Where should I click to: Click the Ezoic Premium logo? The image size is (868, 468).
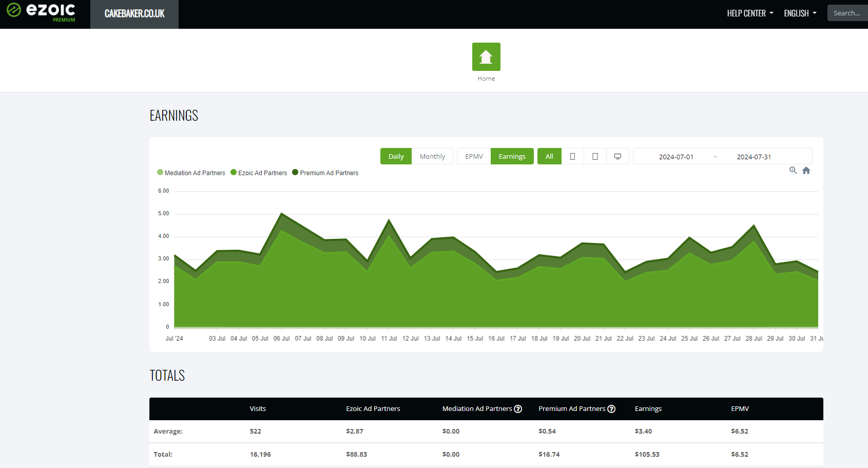41,13
